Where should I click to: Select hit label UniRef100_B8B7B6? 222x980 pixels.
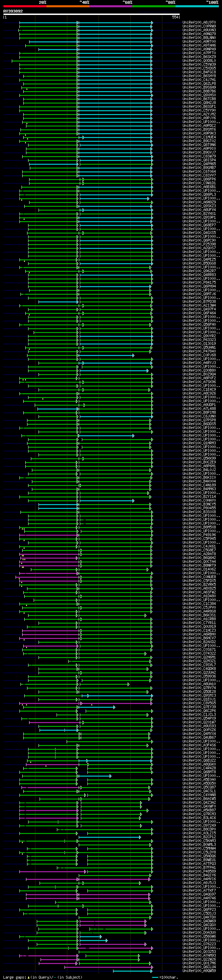[x=199, y=91]
